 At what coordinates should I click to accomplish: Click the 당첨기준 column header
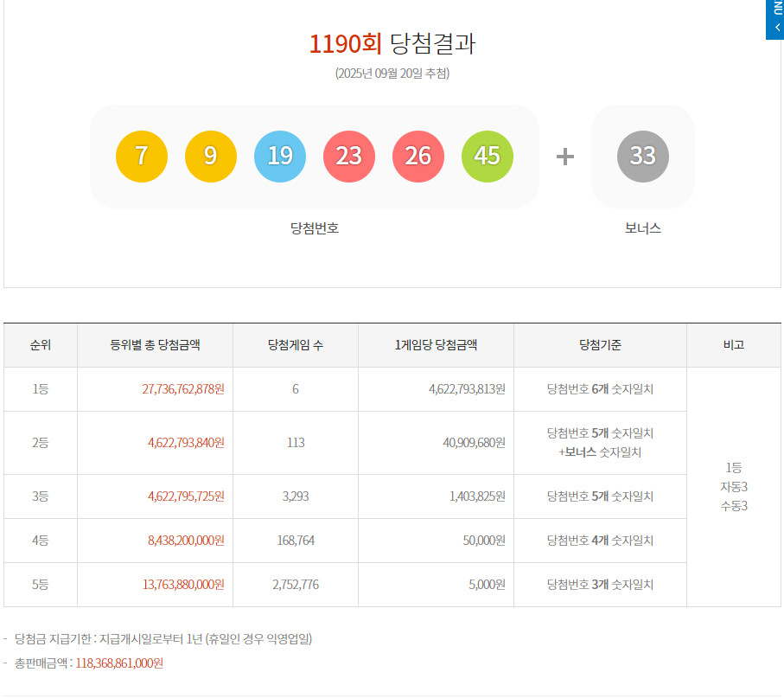[x=600, y=345]
